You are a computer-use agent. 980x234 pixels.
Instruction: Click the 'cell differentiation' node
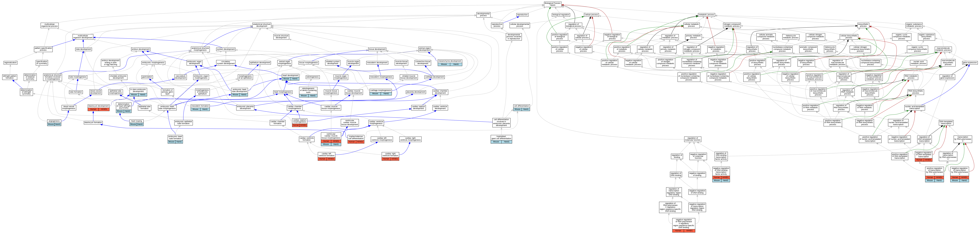(521, 106)
